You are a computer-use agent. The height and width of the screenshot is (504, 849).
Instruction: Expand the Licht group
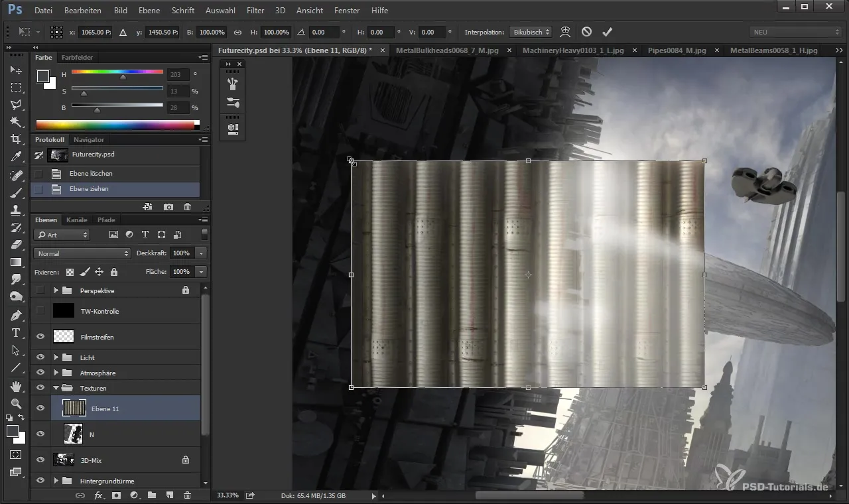pyautogui.click(x=56, y=357)
